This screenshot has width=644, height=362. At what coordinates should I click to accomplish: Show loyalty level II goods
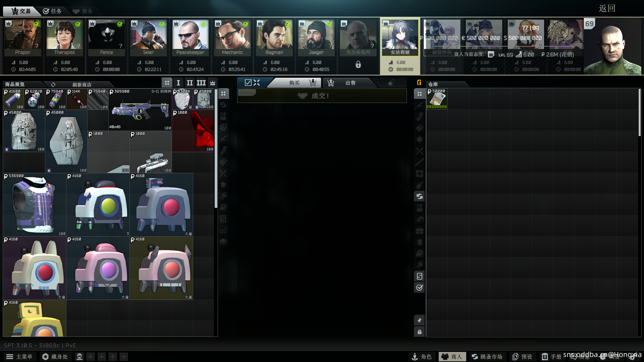coord(190,83)
